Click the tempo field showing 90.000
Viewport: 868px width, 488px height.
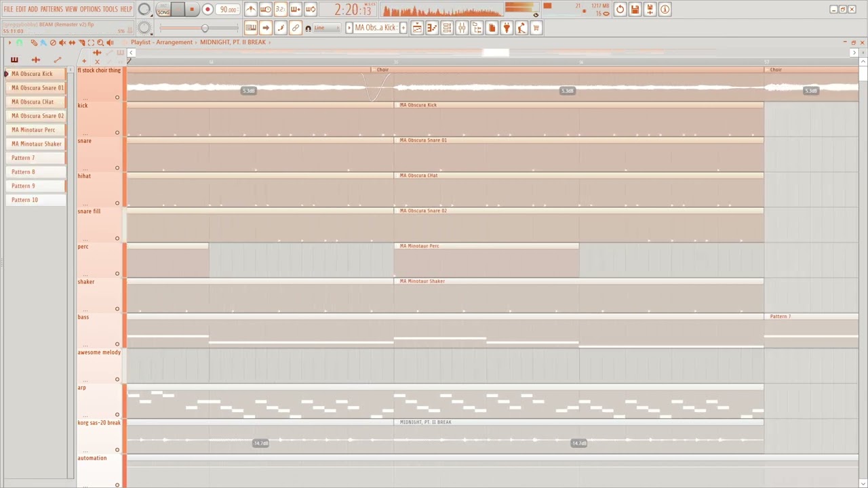[x=228, y=9]
